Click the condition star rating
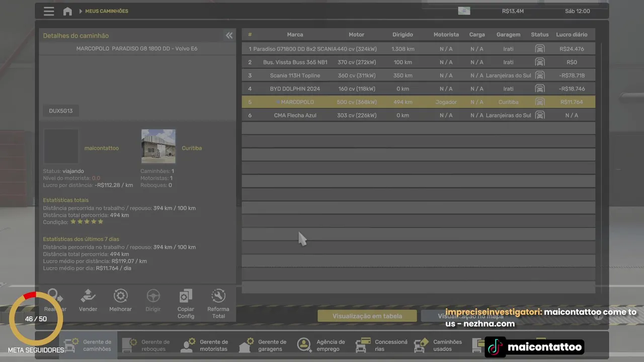The height and width of the screenshot is (362, 644). point(87,222)
